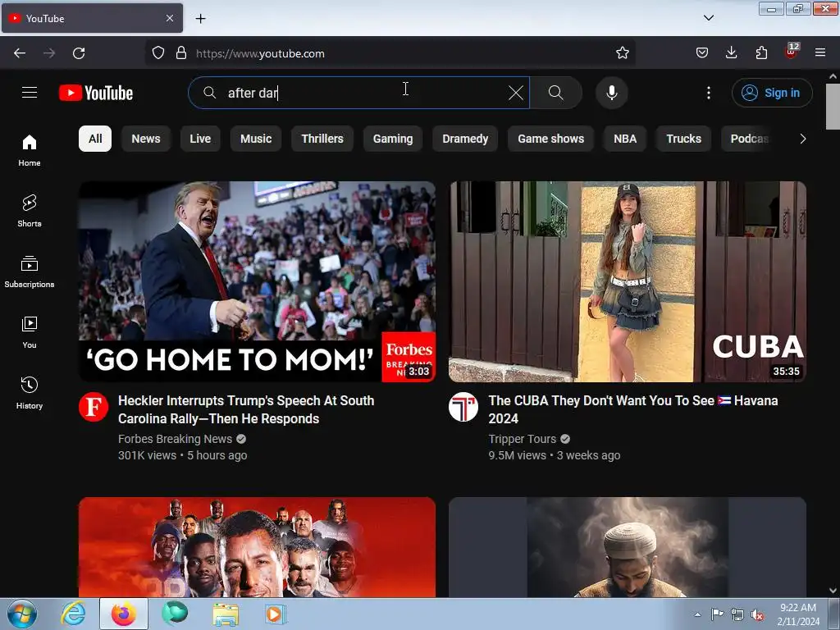Open Shorts from the sidebar

tap(30, 211)
